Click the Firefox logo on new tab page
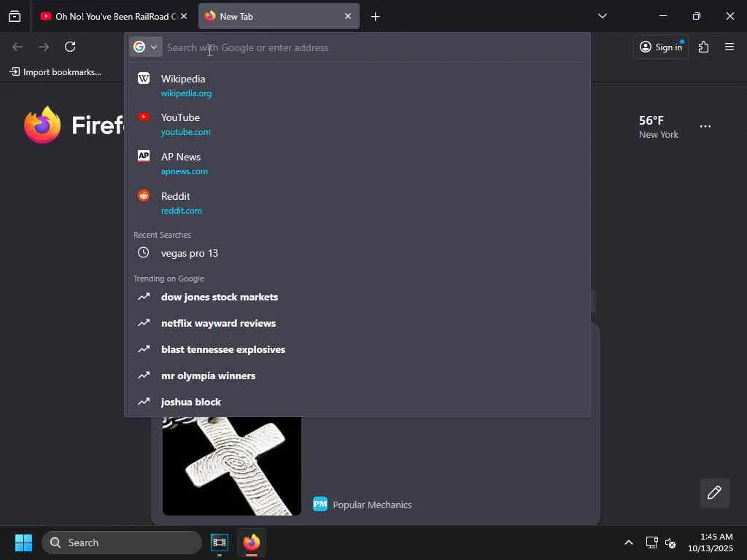Viewport: 747px width, 560px height. pos(42,125)
